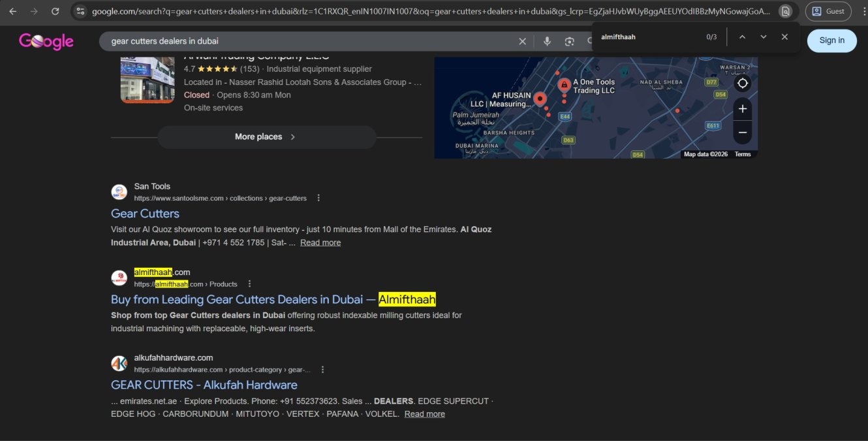The width and height of the screenshot is (868, 441).
Task: Expand the More places list
Action: tap(266, 137)
